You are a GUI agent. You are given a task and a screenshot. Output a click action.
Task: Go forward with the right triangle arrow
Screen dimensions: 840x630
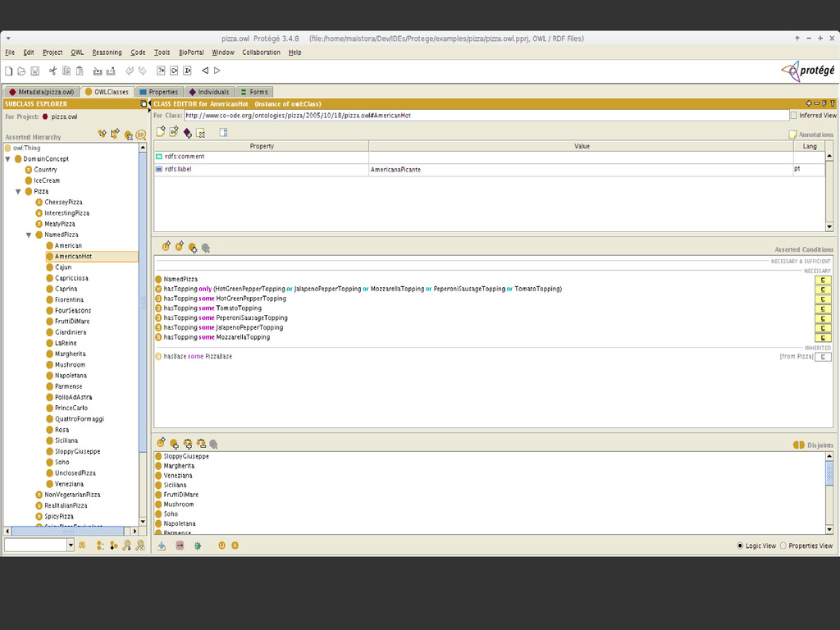tap(217, 71)
